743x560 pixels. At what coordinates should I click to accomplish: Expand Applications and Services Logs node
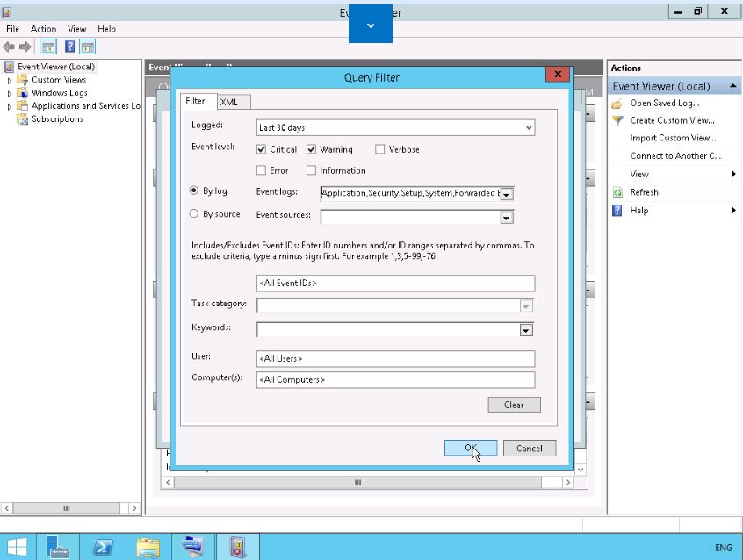[9, 106]
